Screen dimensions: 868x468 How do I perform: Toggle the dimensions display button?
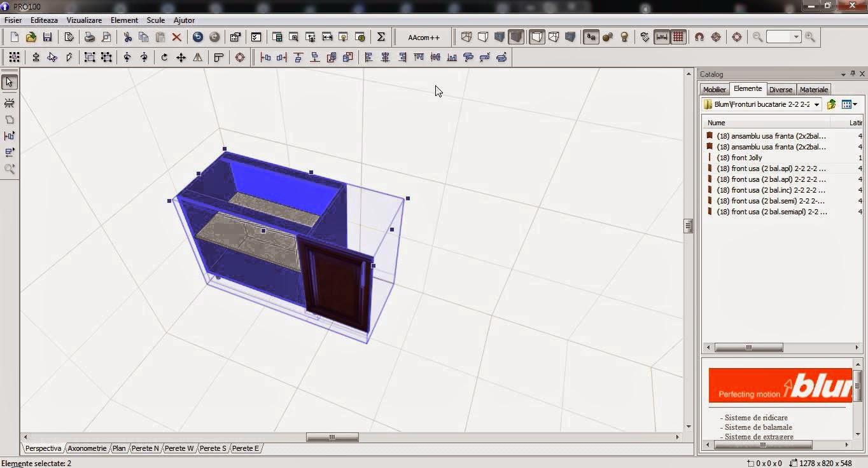(662, 38)
